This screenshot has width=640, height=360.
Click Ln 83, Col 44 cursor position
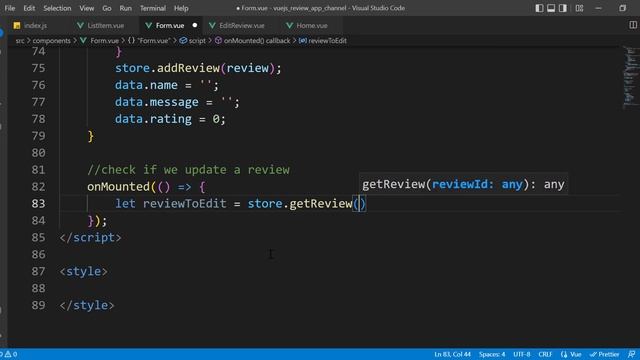click(x=452, y=354)
